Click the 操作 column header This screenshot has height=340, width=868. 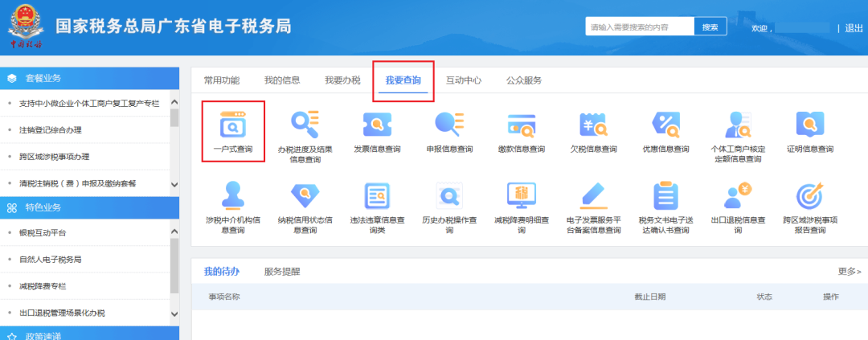click(831, 297)
